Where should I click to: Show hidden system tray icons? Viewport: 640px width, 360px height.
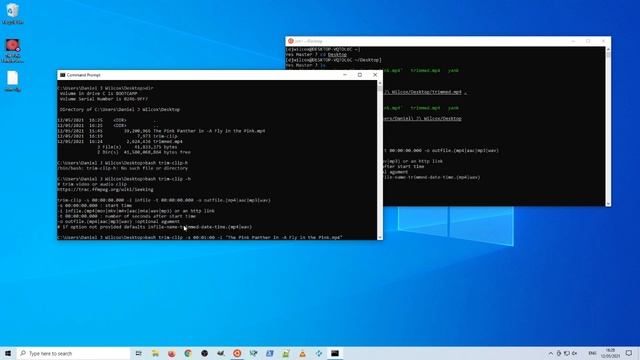tap(551, 353)
